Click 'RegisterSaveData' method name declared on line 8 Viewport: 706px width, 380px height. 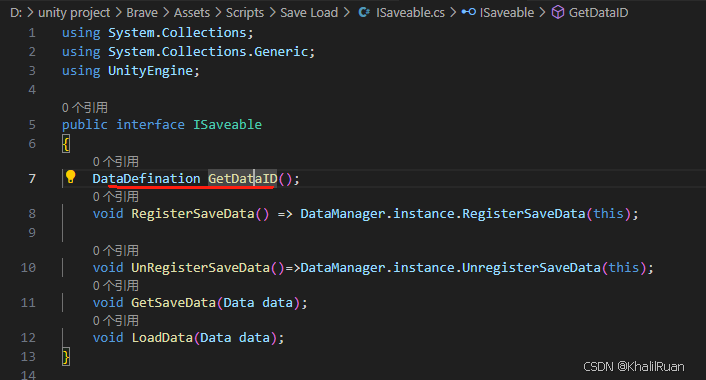point(193,213)
